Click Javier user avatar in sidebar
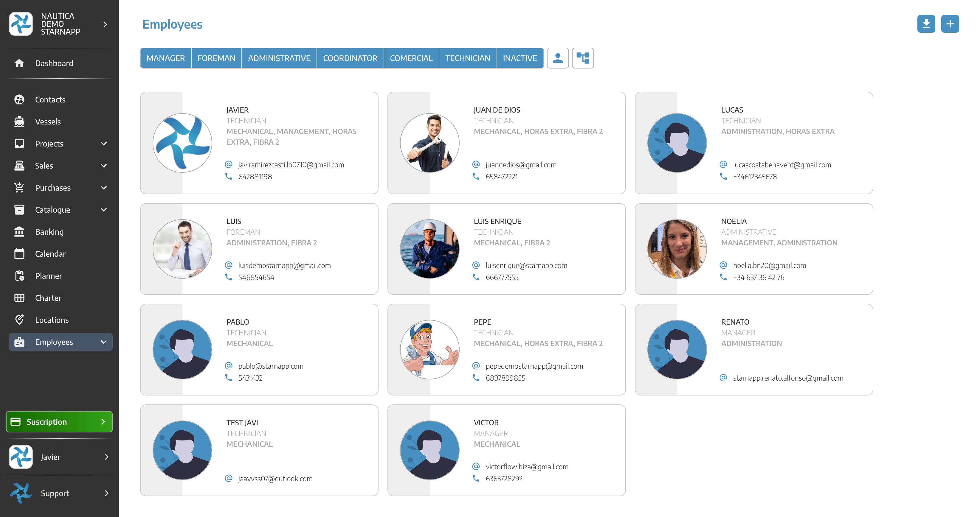This screenshot has height=517, width=980. click(21, 457)
